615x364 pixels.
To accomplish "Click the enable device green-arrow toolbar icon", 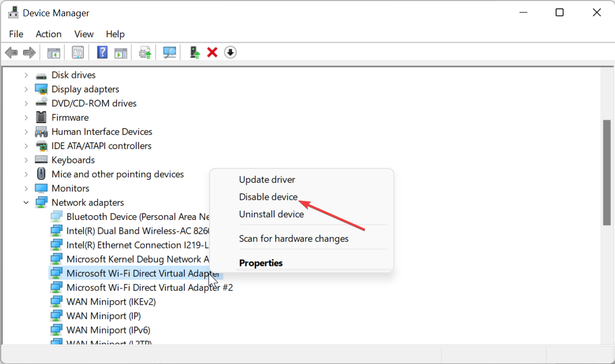I will pyautogui.click(x=194, y=52).
